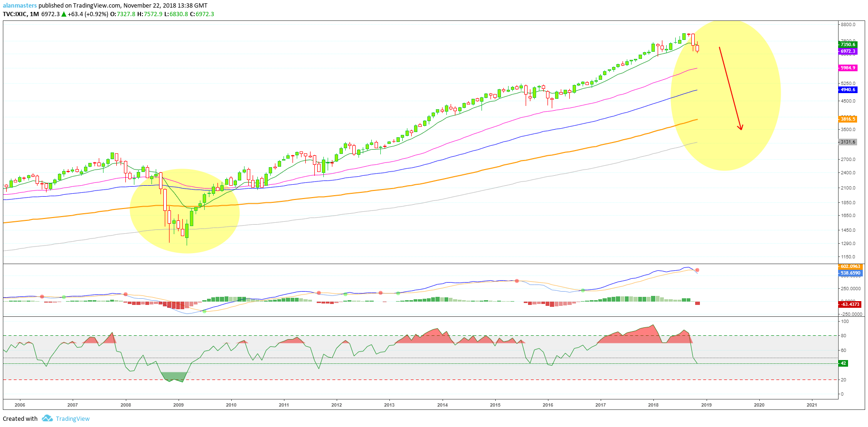Screen dimensions: 868x427
Task: Click the 2021 label on time axis
Action: (812, 405)
